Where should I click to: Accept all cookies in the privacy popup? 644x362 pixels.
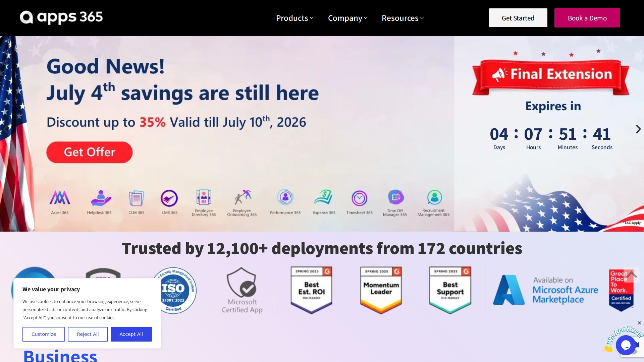[x=131, y=334]
